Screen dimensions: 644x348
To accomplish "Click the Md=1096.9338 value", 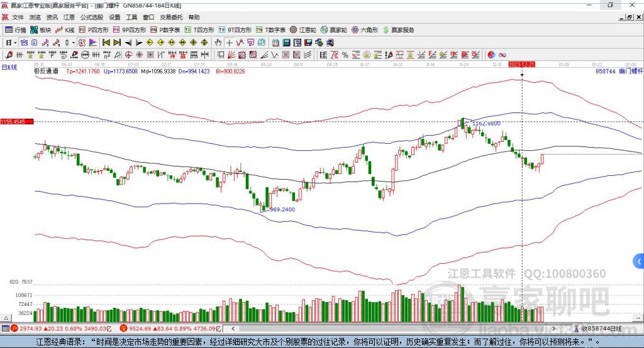I will click(x=158, y=72).
